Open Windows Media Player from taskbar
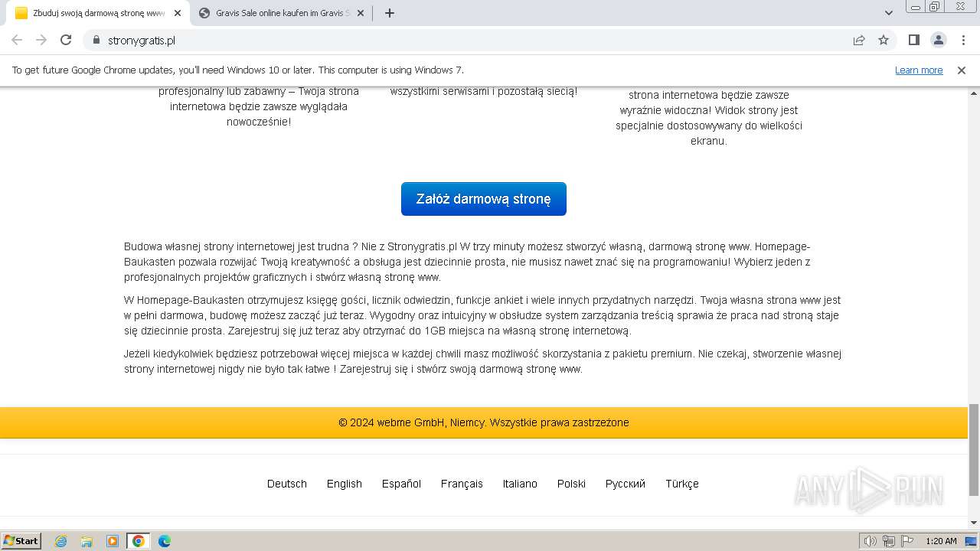 [x=113, y=541]
